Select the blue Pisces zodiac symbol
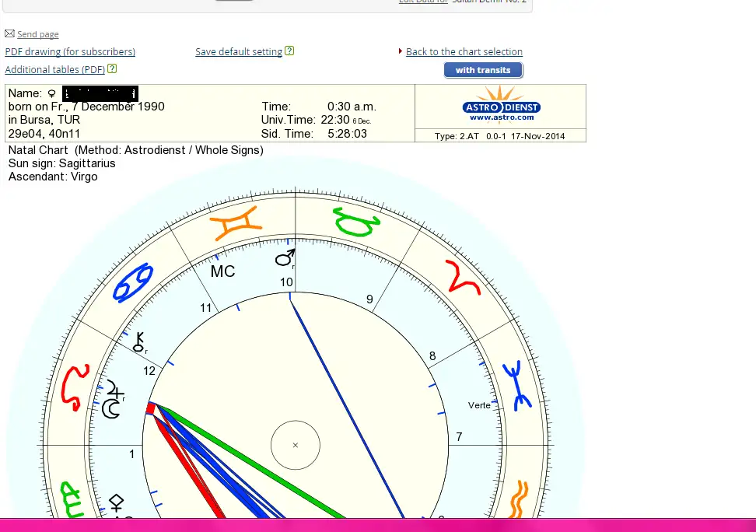The height and width of the screenshot is (532, 756). (x=515, y=384)
